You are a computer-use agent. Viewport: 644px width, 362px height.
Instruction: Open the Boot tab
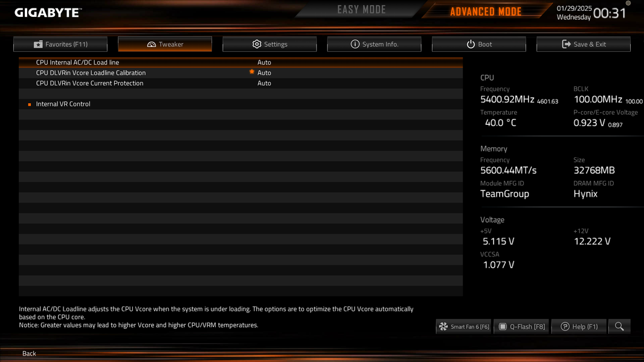479,44
